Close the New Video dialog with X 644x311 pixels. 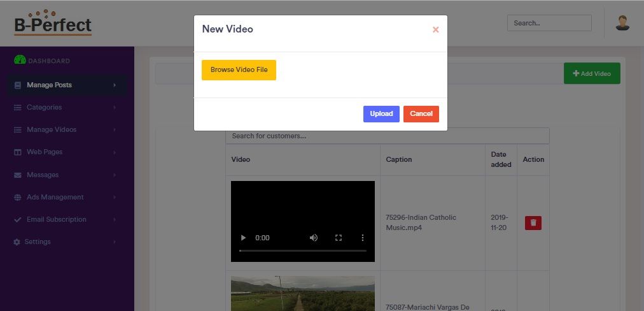[x=436, y=29]
